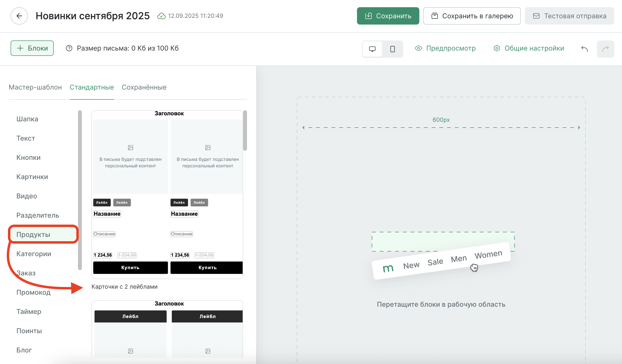This screenshot has height=364, width=622.
Task: Click the cloud save status icon
Action: (x=161, y=16)
